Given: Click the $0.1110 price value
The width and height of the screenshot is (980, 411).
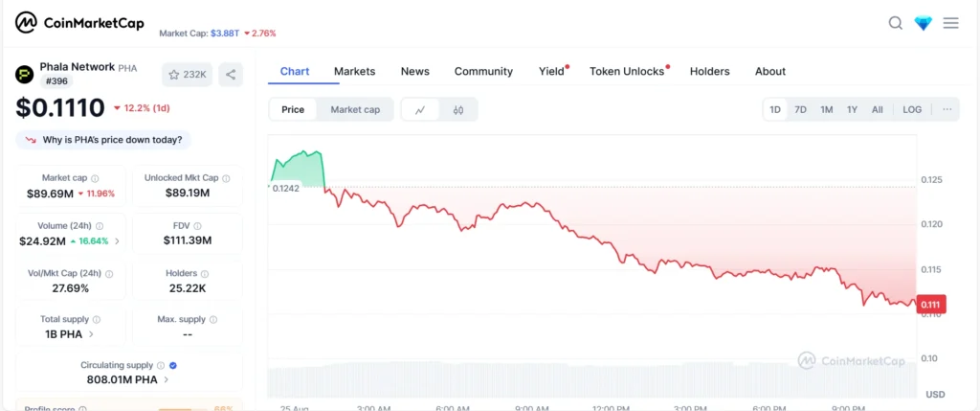Looking at the screenshot, I should [60, 108].
